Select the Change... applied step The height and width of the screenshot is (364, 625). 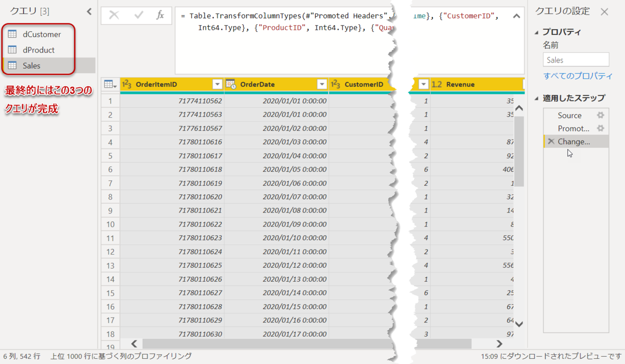tap(576, 141)
